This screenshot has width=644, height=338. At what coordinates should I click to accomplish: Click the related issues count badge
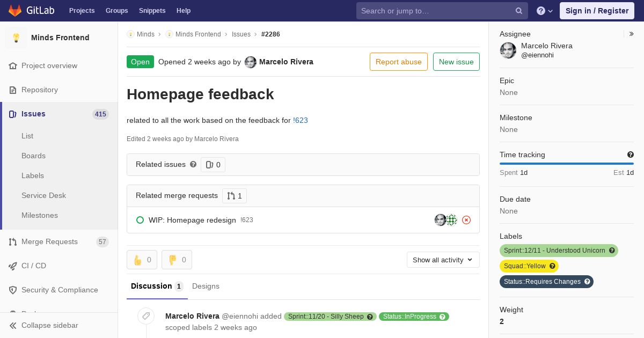[213, 165]
